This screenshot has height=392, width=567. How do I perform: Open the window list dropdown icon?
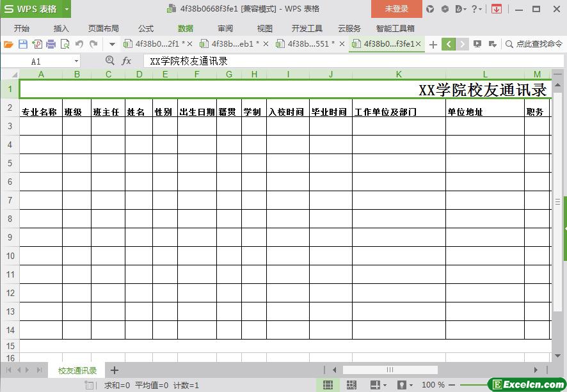(492, 44)
